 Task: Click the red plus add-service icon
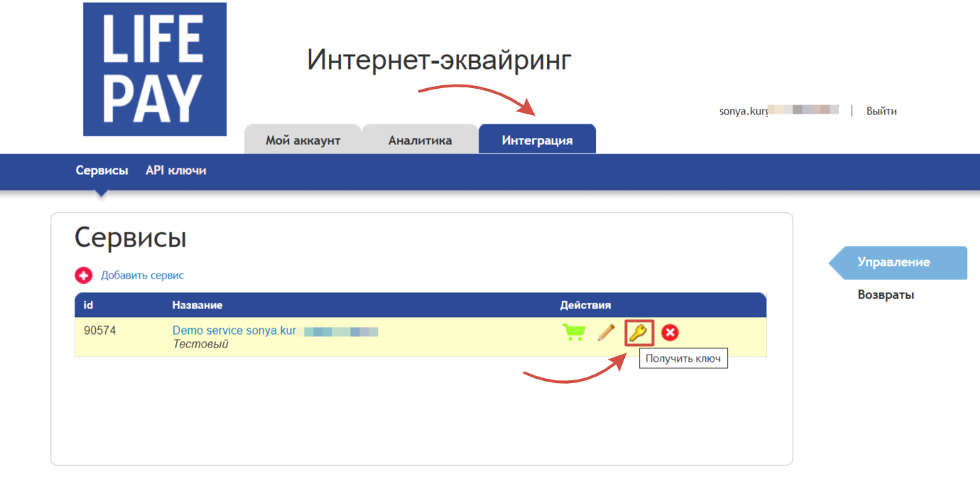(84, 276)
